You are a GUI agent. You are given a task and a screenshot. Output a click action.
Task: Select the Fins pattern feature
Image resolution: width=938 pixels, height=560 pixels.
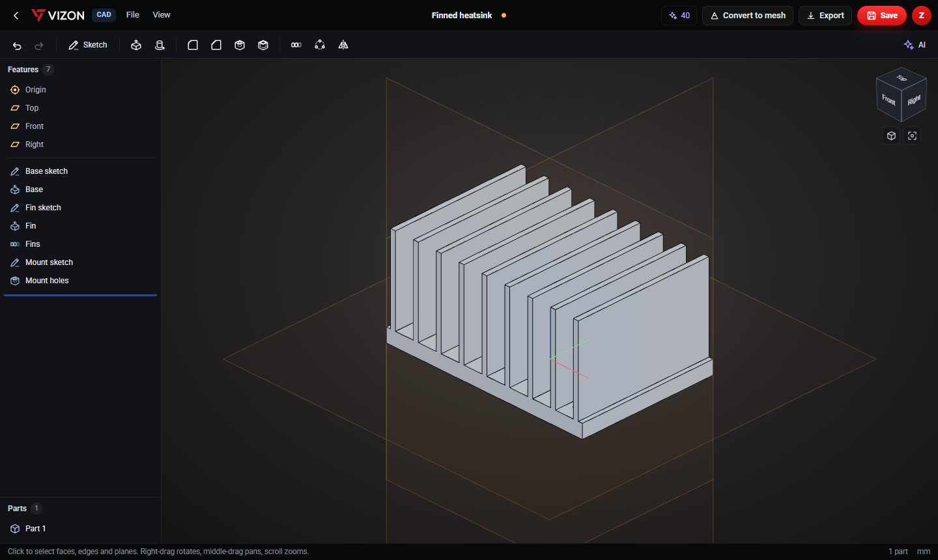(81, 244)
